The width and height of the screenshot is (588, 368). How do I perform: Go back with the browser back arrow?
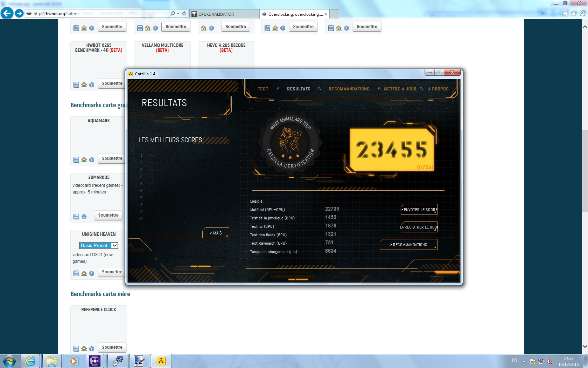coord(7,13)
